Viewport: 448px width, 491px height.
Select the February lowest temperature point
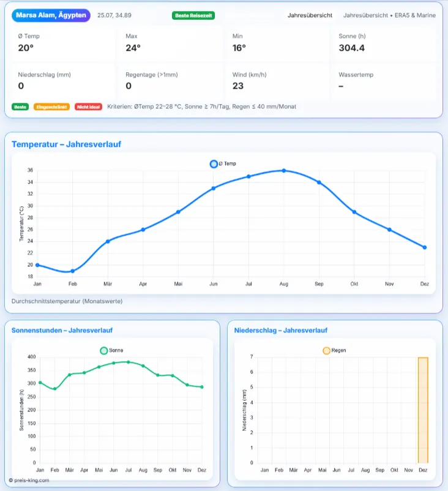coord(72,271)
